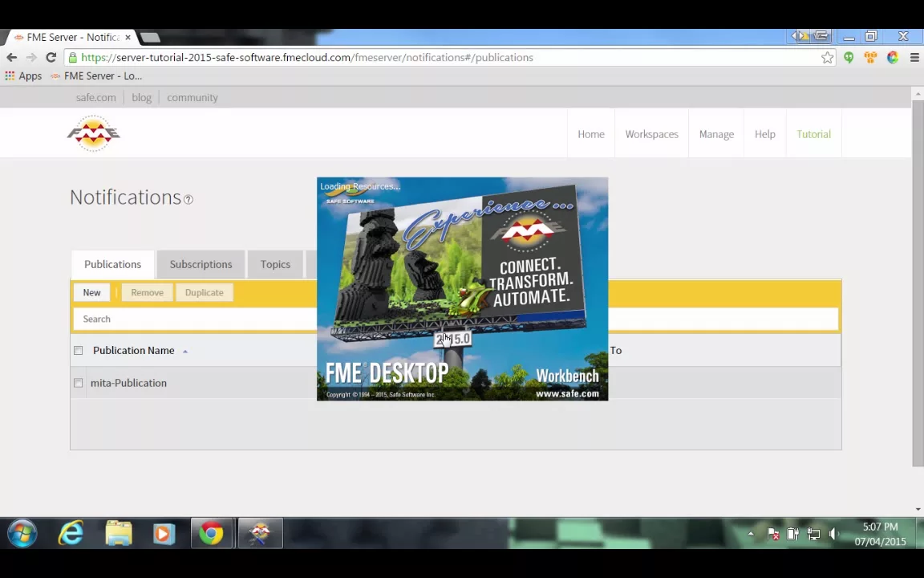Open the network tray icon
The width and height of the screenshot is (924, 578).
[x=814, y=534]
